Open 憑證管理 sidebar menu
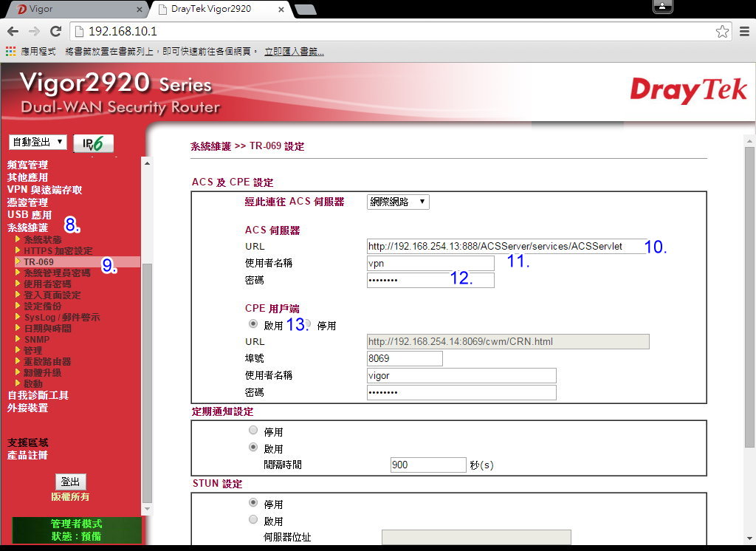 pos(27,202)
